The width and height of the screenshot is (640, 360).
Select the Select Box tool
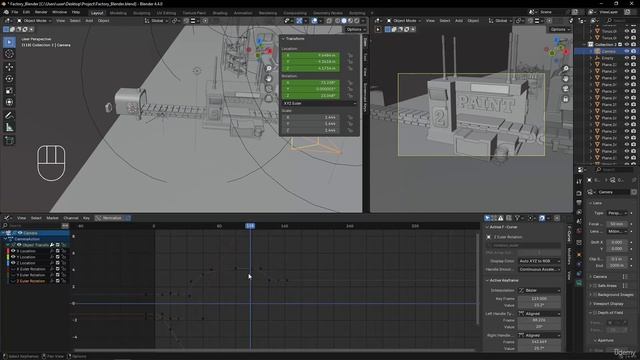[x=9, y=42]
